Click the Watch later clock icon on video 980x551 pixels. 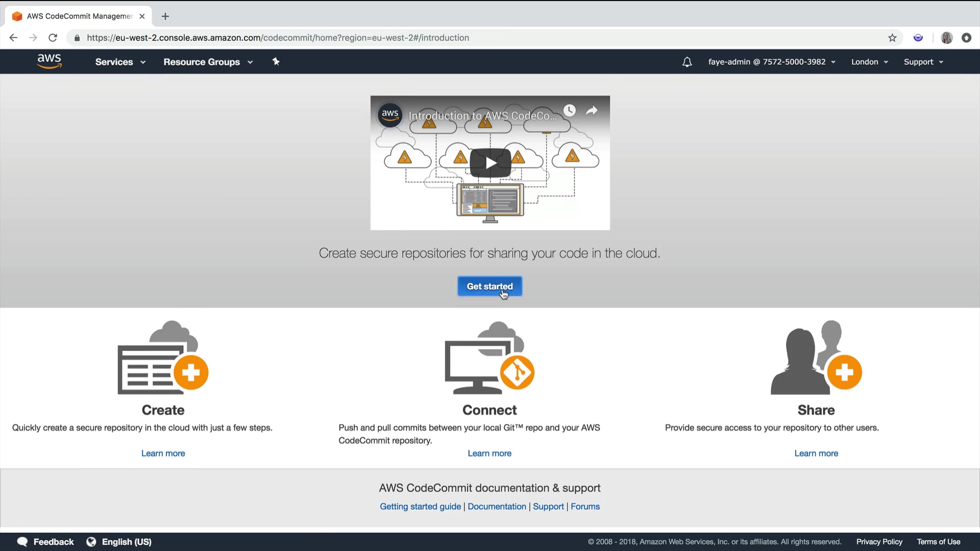pyautogui.click(x=570, y=110)
